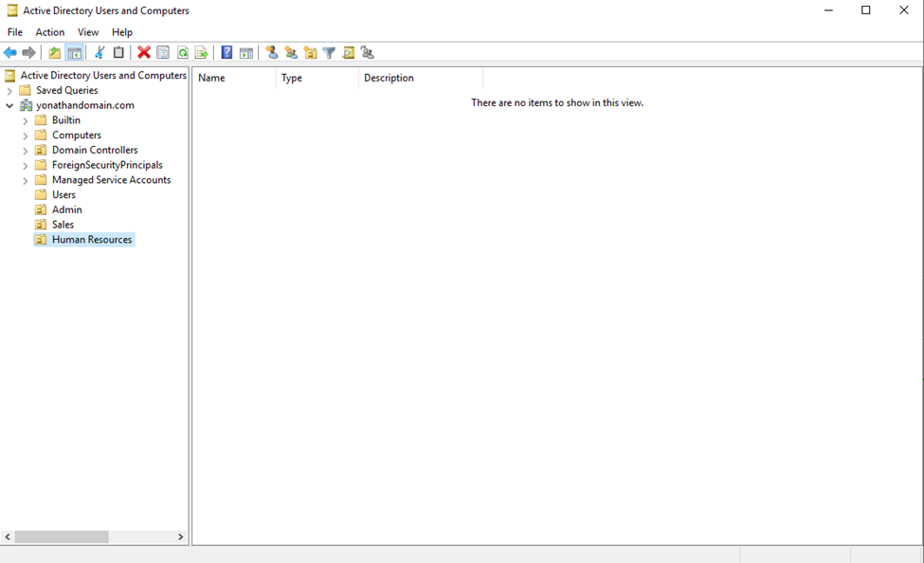Click the Find objects toolbar icon

point(348,52)
